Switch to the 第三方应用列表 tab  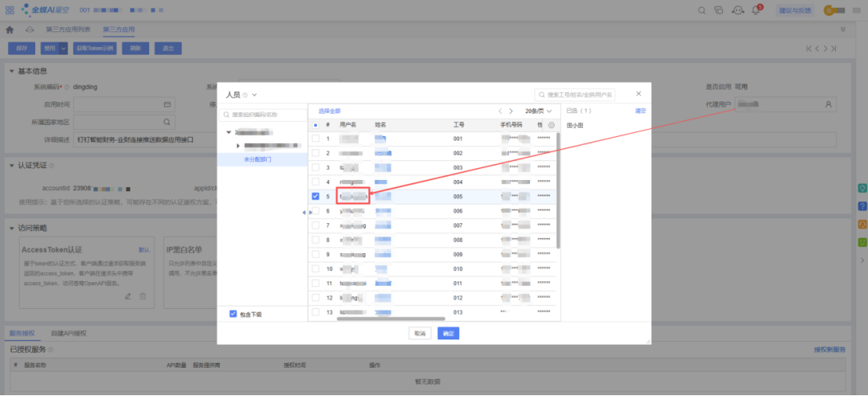[x=68, y=30]
